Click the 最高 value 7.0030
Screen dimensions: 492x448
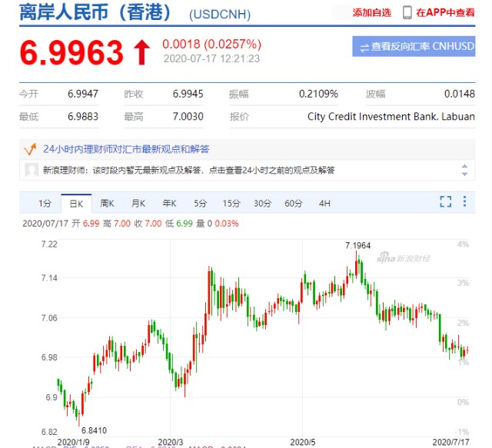click(188, 117)
